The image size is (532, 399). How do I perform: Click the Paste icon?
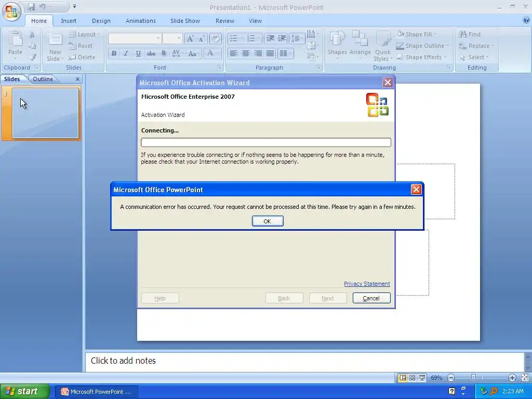click(x=15, y=39)
